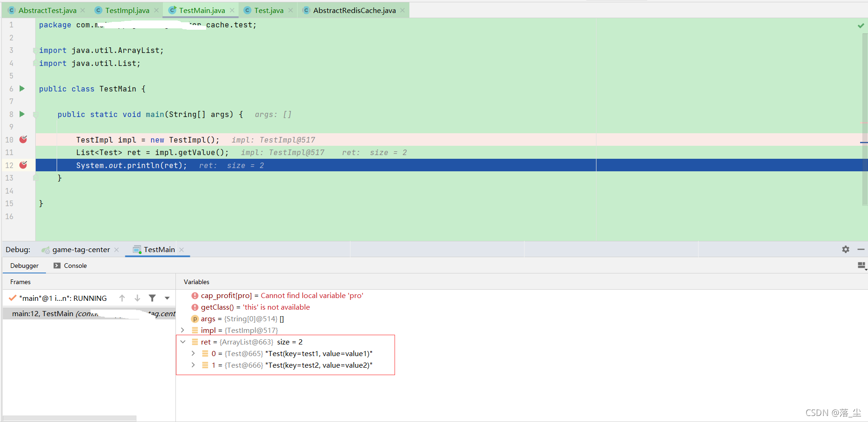The image size is (868, 422).
Task: Select the main thread RUNNING entry
Action: [x=58, y=298]
